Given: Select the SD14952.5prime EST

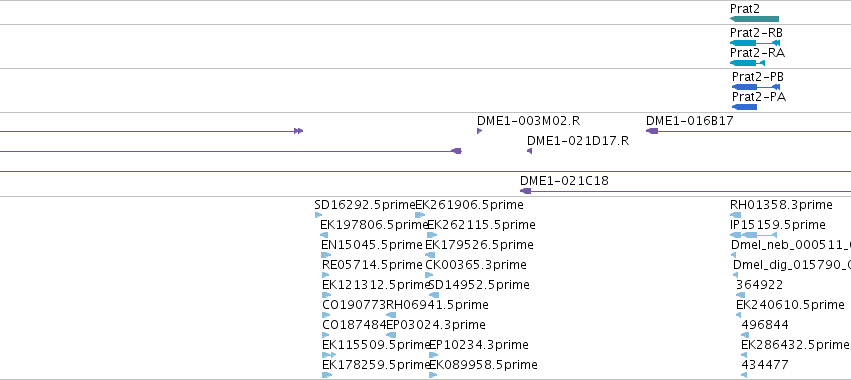Looking at the screenshot, I should pos(434,295).
